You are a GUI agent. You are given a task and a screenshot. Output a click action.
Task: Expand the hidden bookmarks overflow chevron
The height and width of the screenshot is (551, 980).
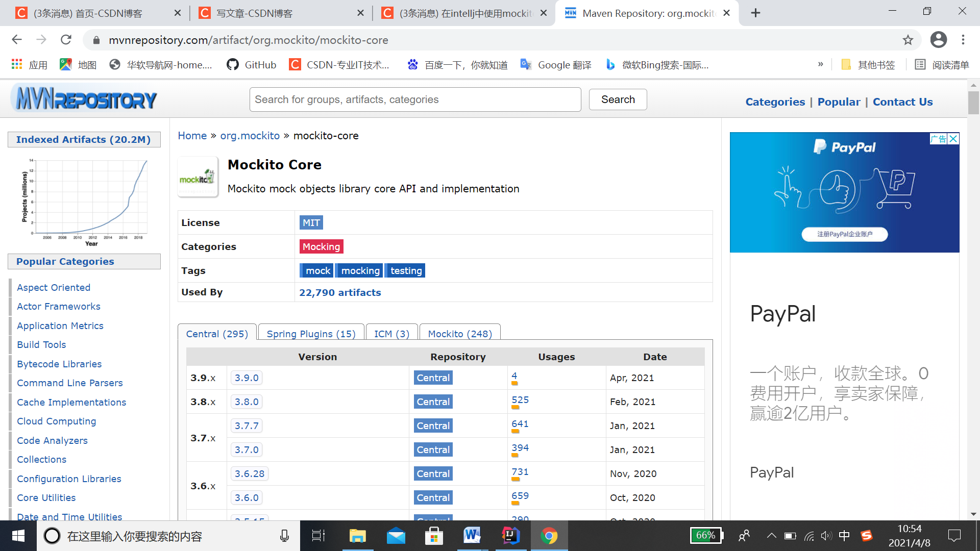[x=821, y=64]
